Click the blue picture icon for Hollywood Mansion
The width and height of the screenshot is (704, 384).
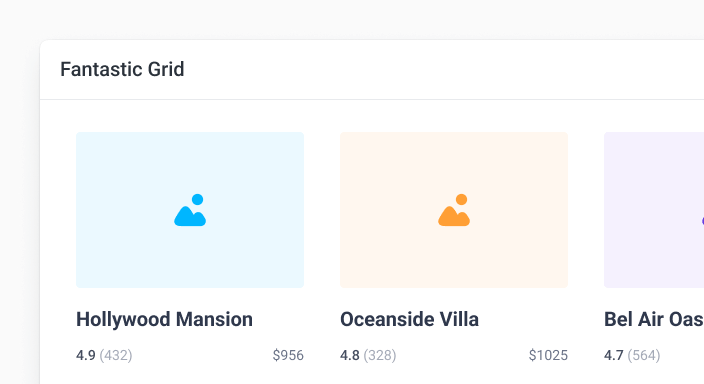pyautogui.click(x=190, y=210)
